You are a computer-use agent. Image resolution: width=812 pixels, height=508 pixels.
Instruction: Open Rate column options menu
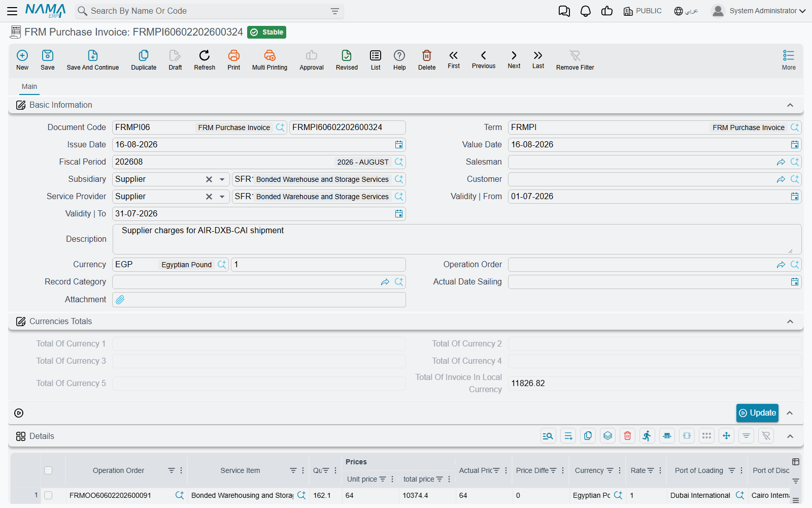tap(660, 470)
